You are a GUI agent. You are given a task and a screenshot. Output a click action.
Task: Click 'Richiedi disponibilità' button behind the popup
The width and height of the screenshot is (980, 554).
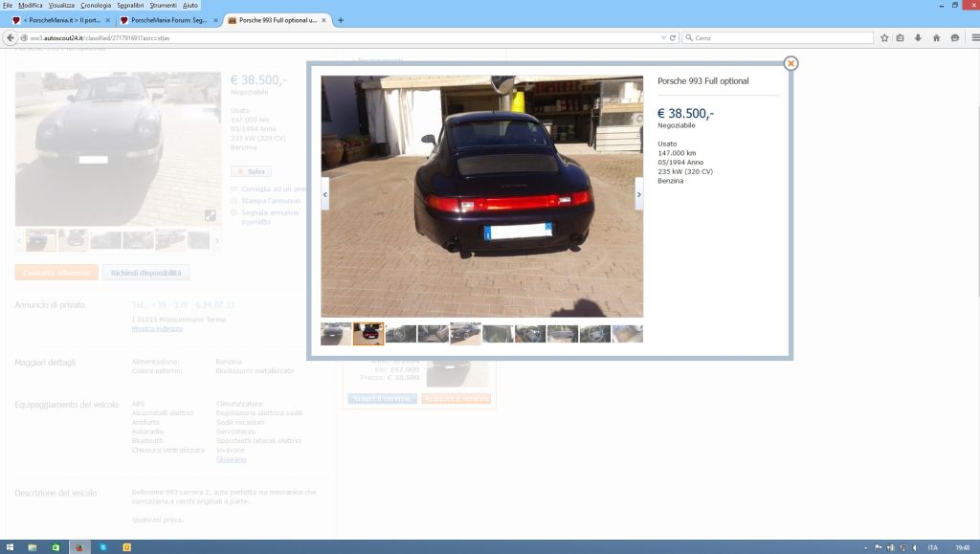pos(145,273)
